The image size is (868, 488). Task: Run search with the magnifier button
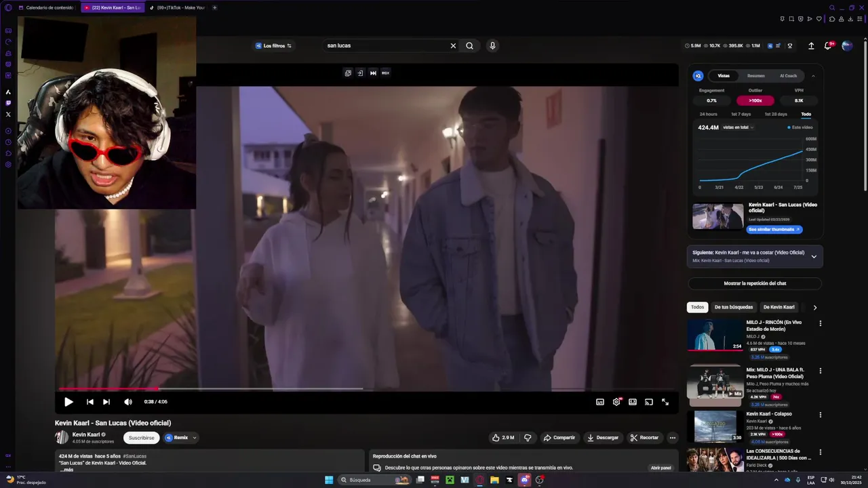pos(469,45)
